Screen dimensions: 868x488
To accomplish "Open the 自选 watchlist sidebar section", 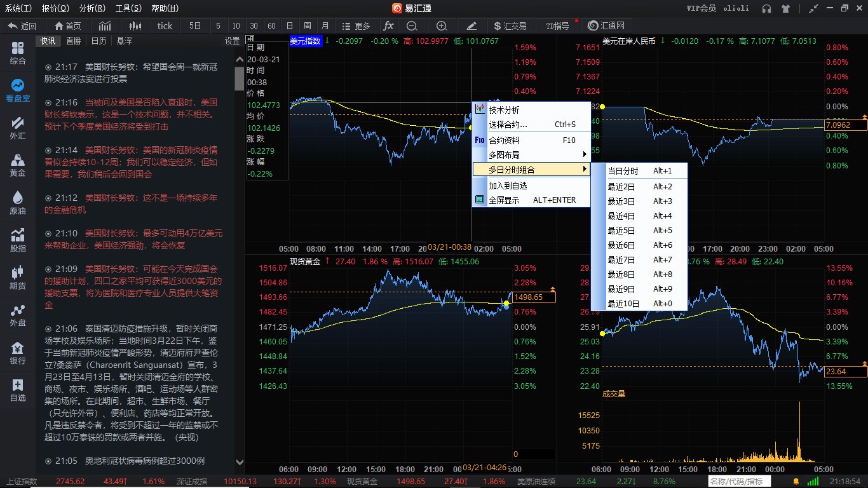I will tap(18, 390).
